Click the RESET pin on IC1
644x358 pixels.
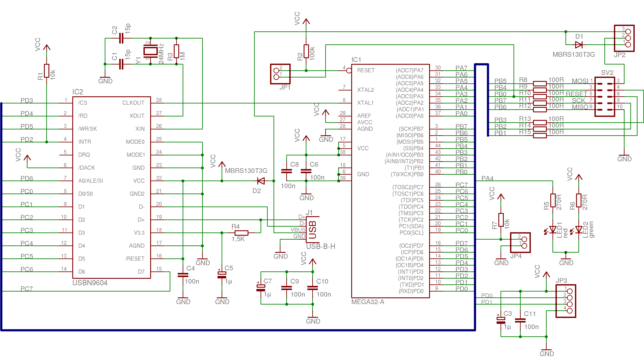pos(365,71)
